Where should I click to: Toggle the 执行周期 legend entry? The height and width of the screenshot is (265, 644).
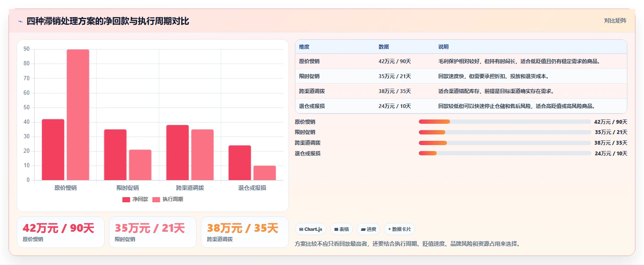[x=168, y=199]
